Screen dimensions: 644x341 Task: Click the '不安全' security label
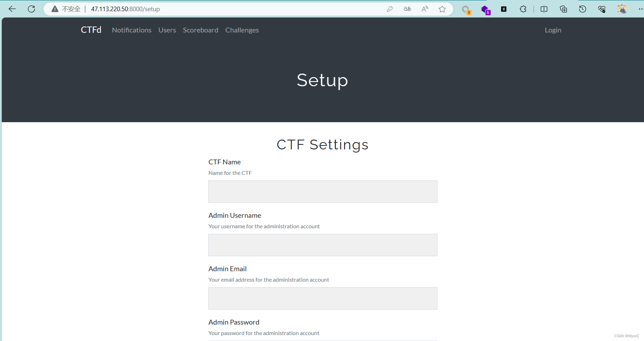point(71,9)
